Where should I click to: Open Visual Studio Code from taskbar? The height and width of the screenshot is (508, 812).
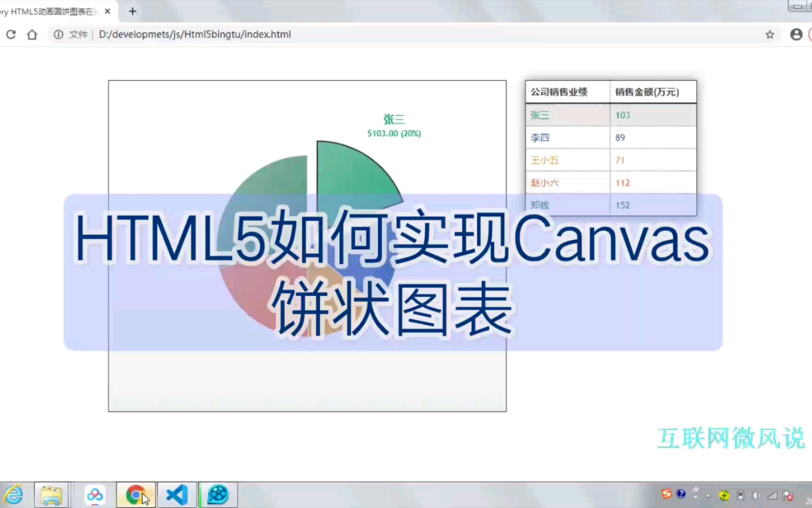click(x=177, y=495)
